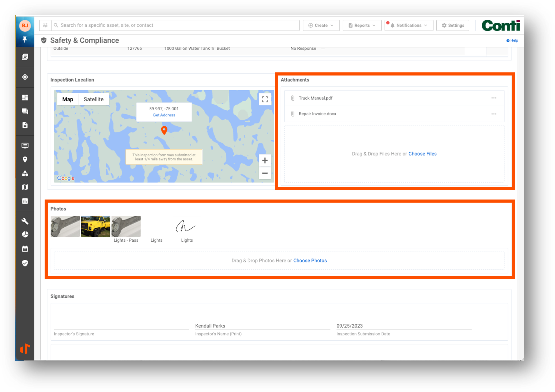Image resolution: width=555 pixels, height=392 pixels.
Task: Open Truck Manual.pdf attachment
Action: coord(315,98)
